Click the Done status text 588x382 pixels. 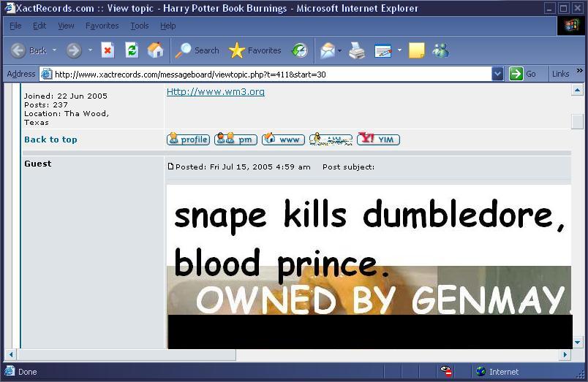click(27, 372)
